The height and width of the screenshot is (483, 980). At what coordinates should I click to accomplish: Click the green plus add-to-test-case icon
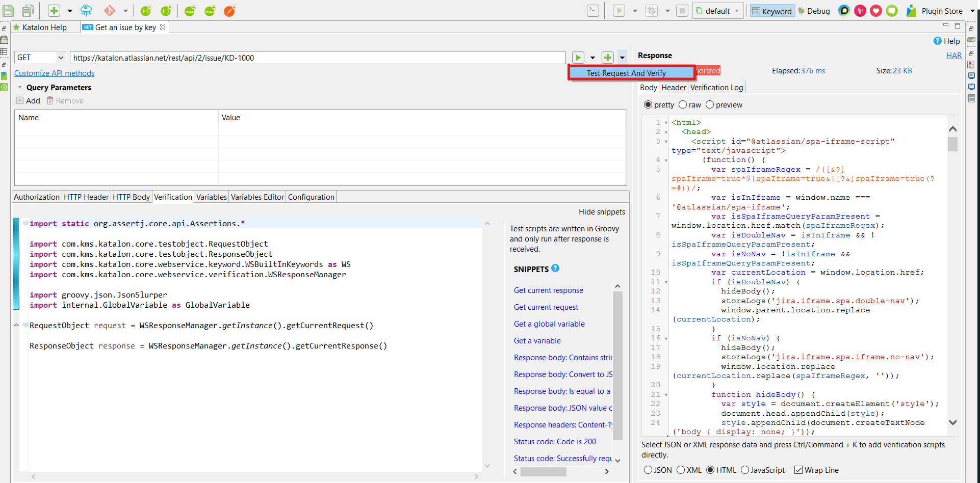608,58
